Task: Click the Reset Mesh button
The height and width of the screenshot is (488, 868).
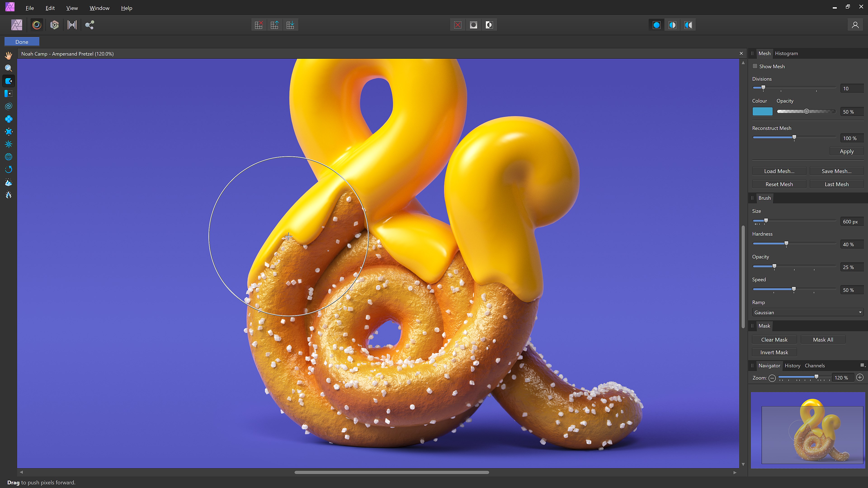Action: coord(779,184)
